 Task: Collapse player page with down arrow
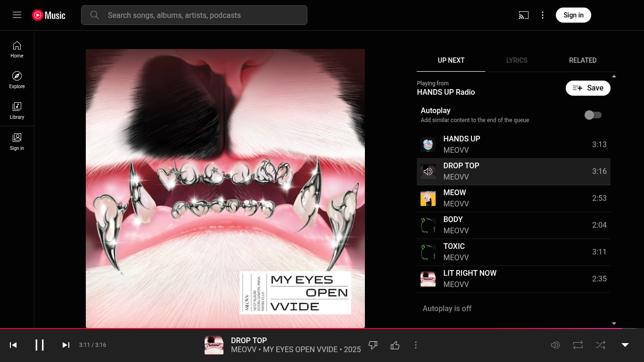point(625,345)
